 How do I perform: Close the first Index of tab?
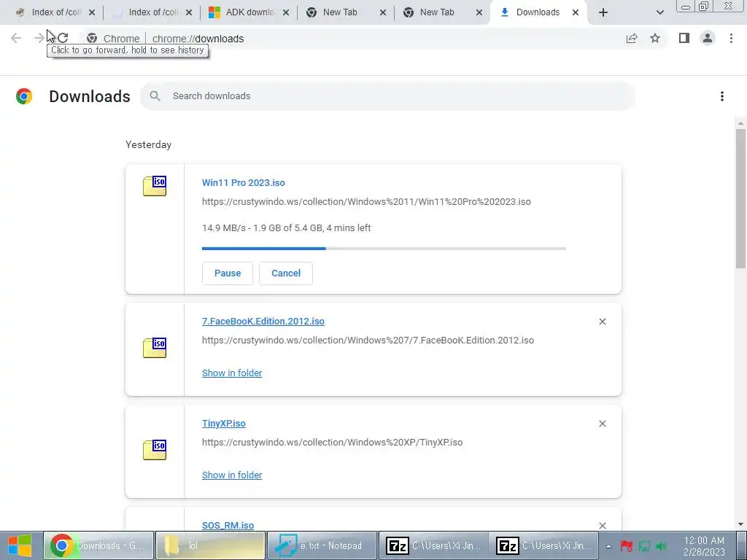tap(92, 13)
